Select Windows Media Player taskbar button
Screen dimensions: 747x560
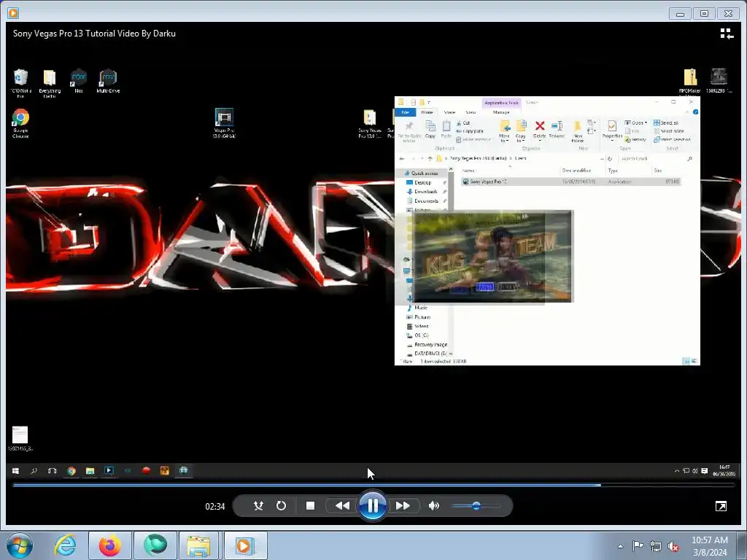click(245, 545)
